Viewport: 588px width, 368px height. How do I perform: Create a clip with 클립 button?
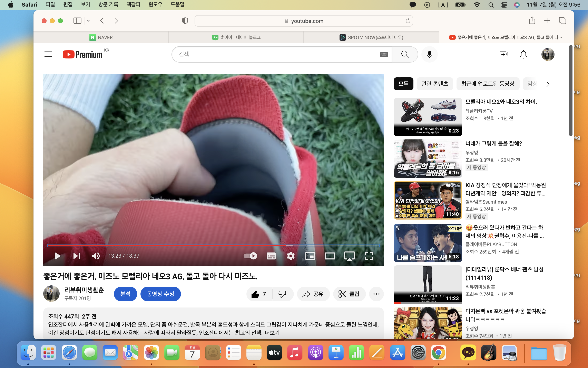click(x=349, y=294)
